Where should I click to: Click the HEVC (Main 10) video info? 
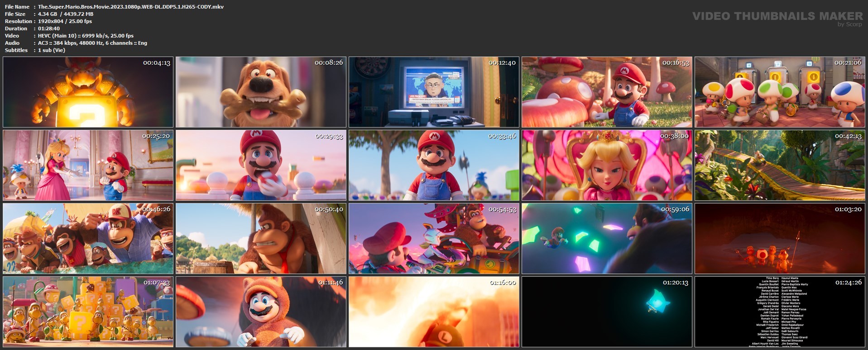86,36
